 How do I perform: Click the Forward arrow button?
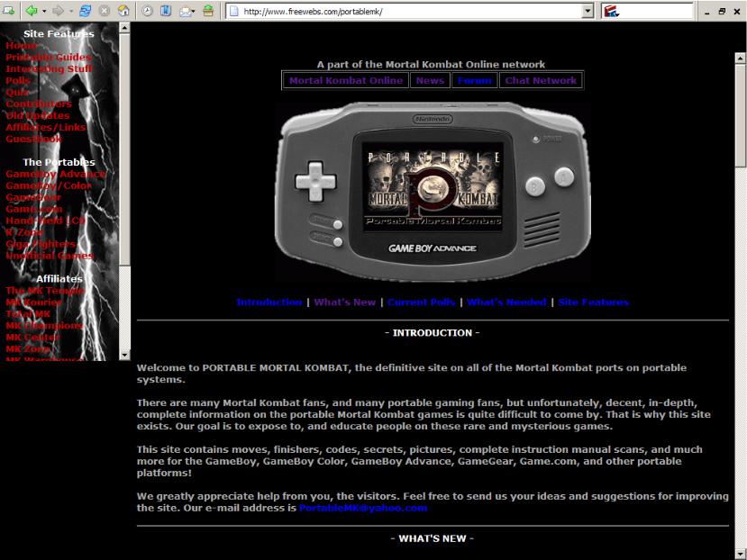(x=59, y=11)
